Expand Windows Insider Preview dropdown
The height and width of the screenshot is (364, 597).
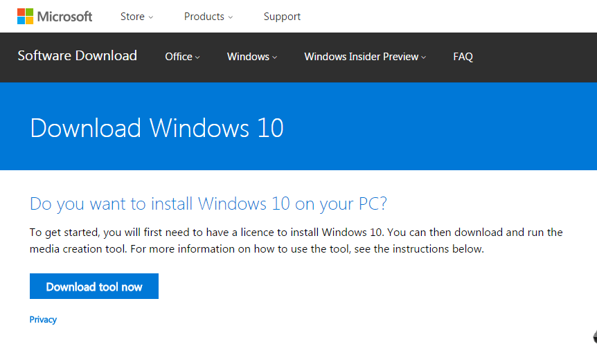tap(365, 57)
